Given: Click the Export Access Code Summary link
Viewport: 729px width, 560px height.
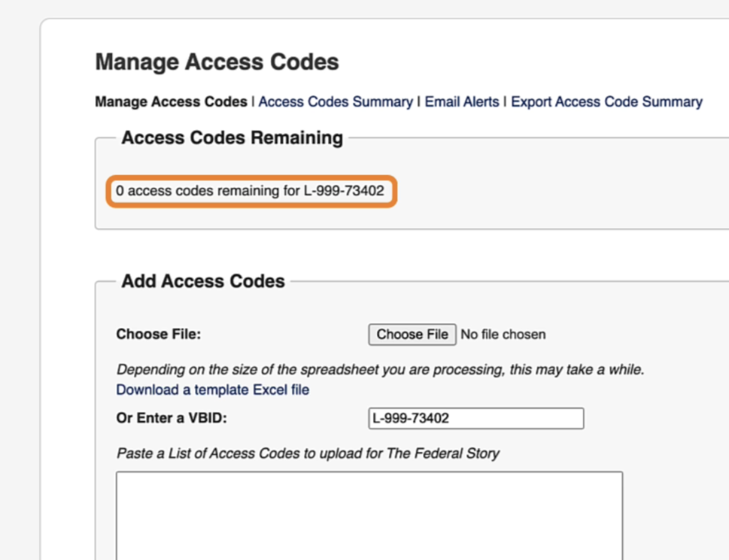Looking at the screenshot, I should pos(606,102).
